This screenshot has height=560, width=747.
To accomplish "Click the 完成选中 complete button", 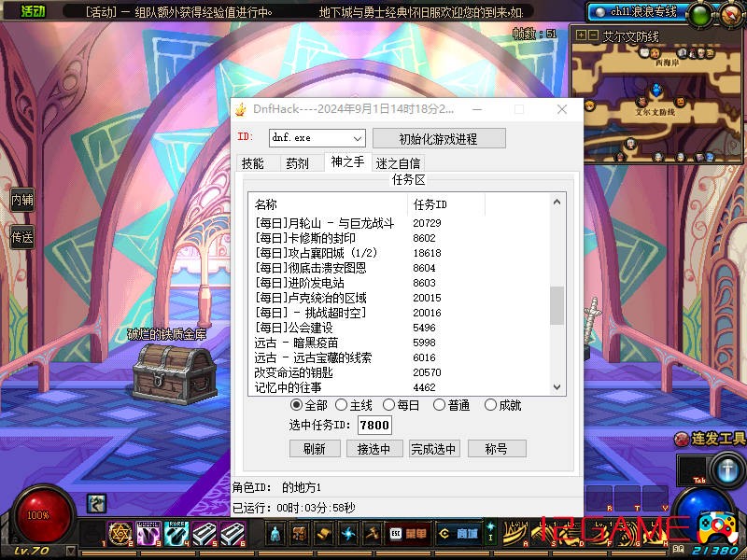I will point(433,449).
